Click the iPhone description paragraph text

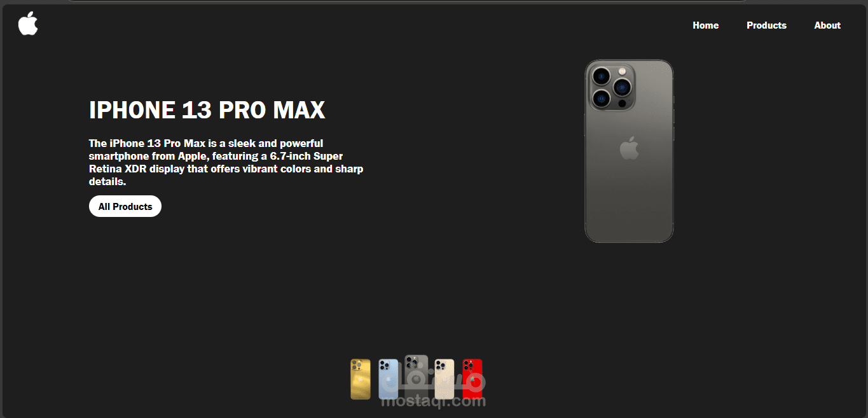(x=226, y=162)
